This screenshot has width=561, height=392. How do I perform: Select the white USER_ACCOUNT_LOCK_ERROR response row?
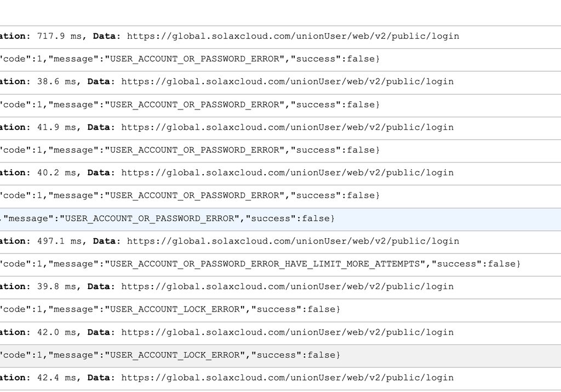click(170, 310)
